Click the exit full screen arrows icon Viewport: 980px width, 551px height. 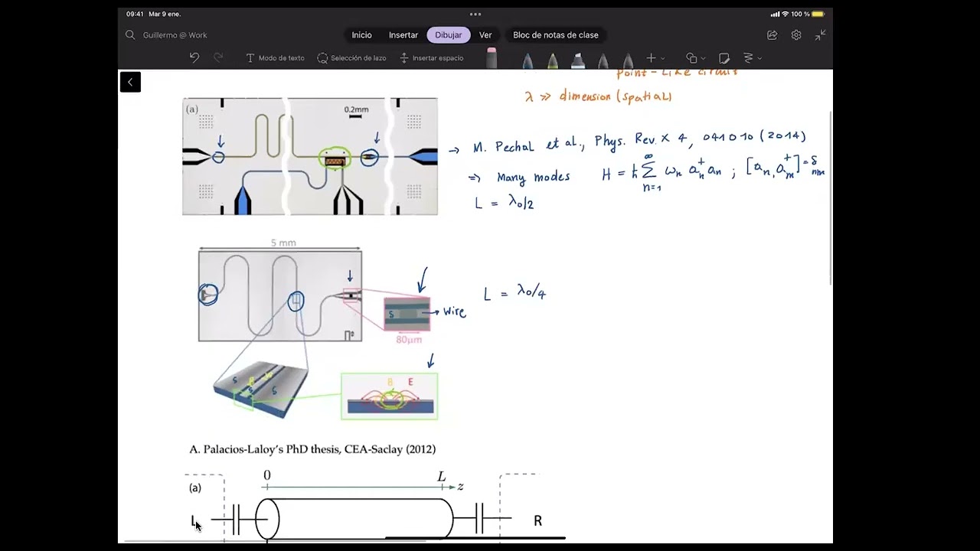pyautogui.click(x=820, y=35)
